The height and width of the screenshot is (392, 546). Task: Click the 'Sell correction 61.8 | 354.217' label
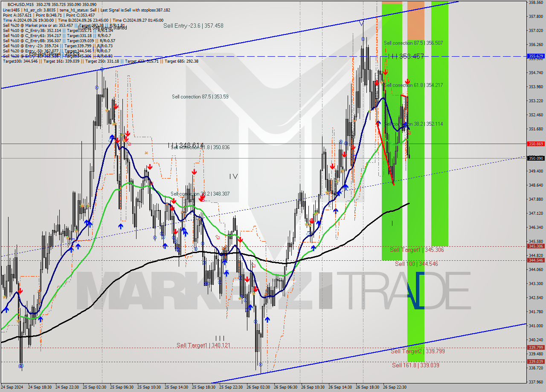point(413,85)
